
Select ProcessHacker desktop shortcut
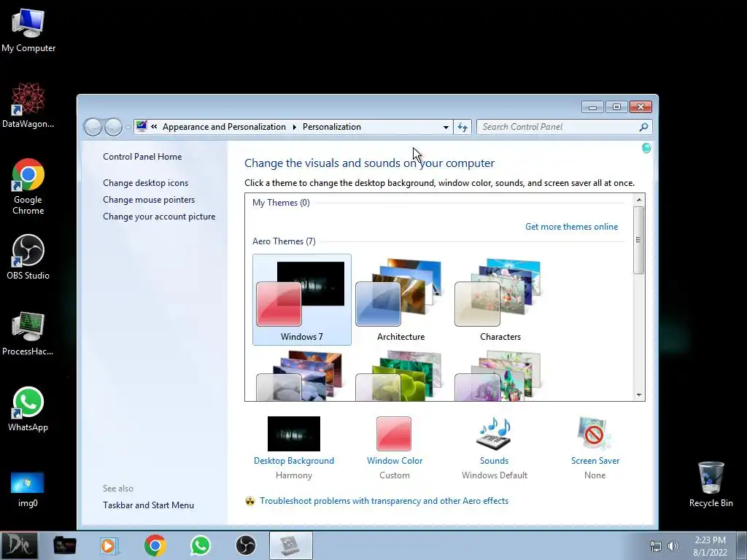point(28,332)
